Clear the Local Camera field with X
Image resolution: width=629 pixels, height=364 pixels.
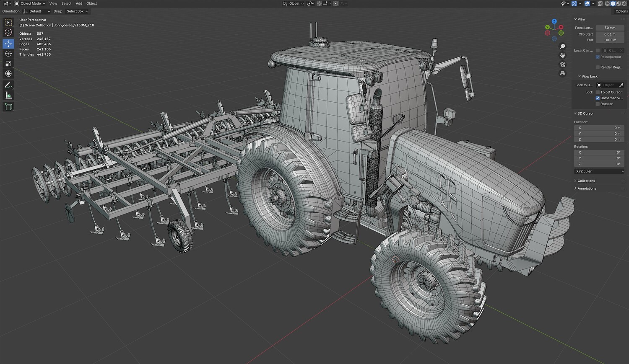pos(621,50)
